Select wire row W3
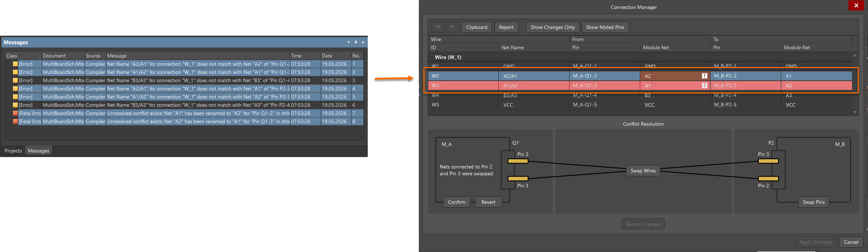Viewport: 868px width, 252px height. [640, 85]
